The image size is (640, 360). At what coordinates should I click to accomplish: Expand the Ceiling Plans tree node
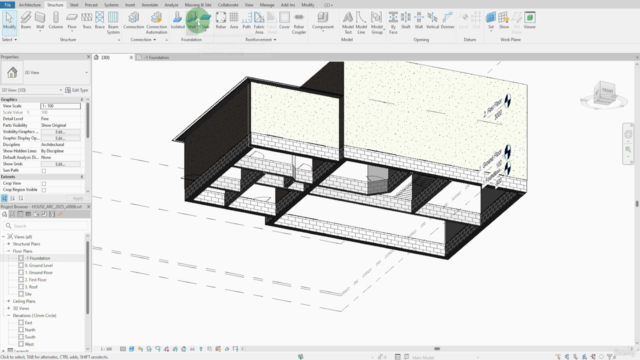(9, 301)
